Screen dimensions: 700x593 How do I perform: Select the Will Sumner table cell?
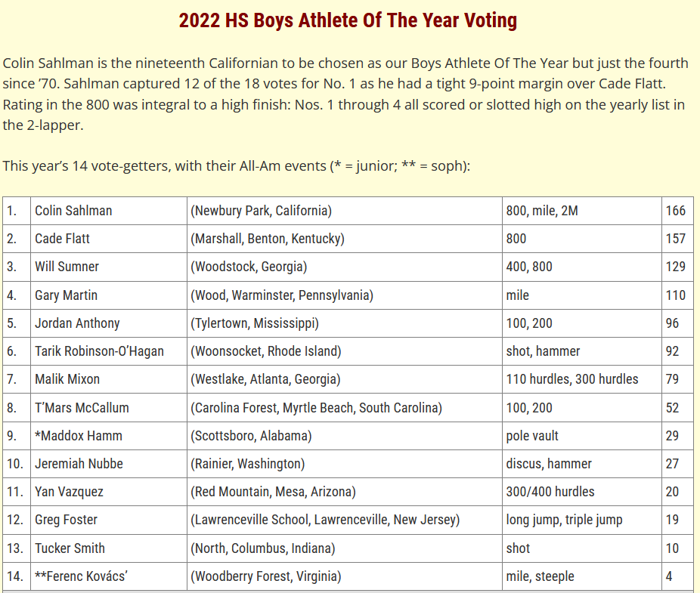[x=109, y=267]
